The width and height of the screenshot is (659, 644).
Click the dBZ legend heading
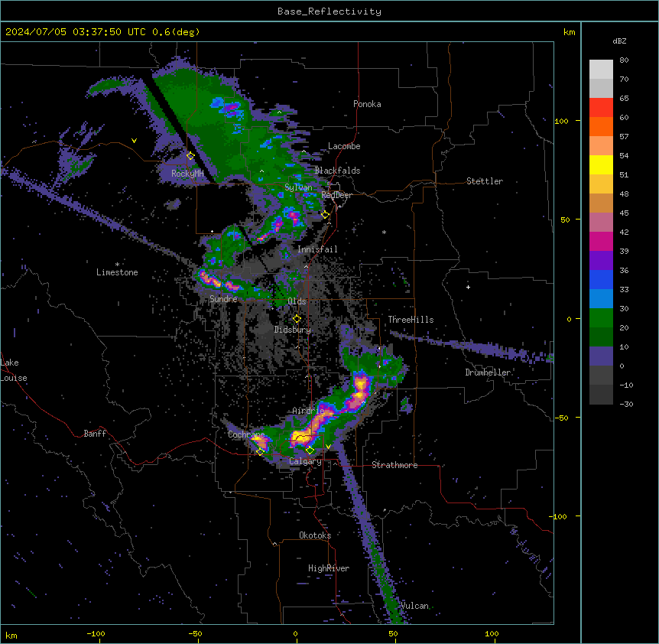point(619,41)
